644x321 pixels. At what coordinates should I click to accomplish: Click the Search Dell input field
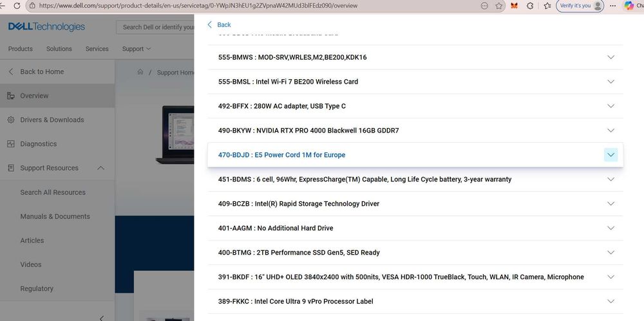click(155, 27)
